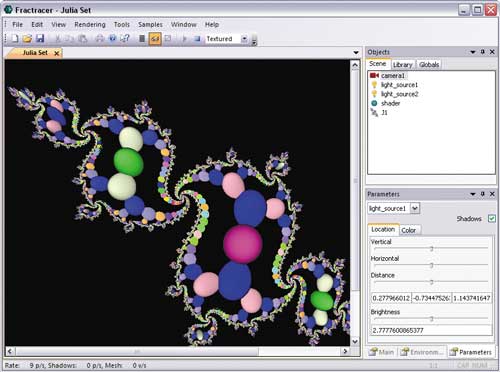
Task: Switch to the Scene tab
Action: (377, 64)
